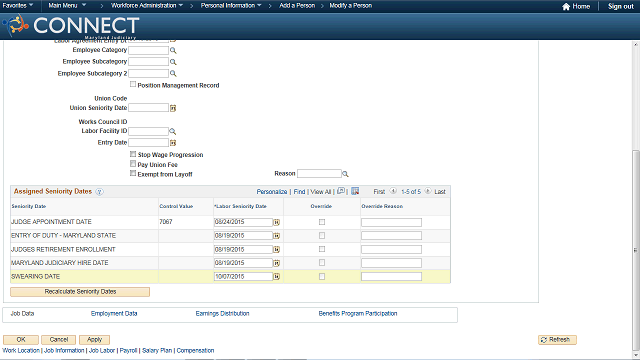Check Override for Judge Appointment Date
640x360 pixels.
(322, 222)
